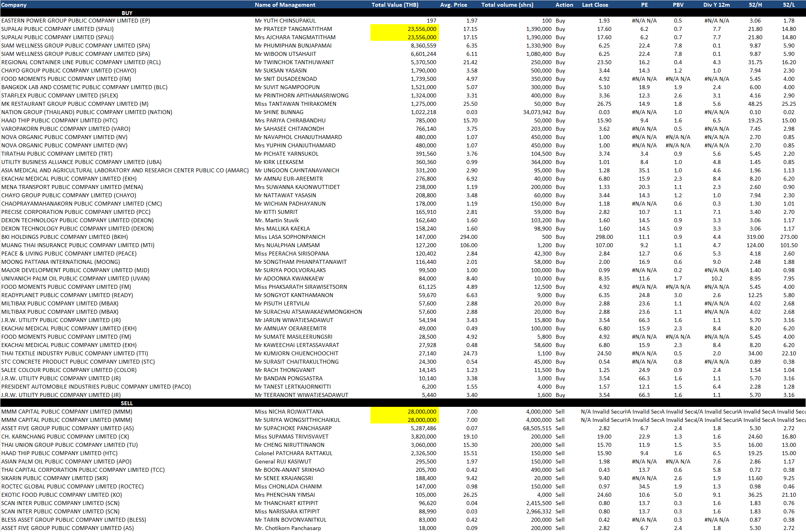Image resolution: width=806 pixels, height=532 pixels.
Task: Click the THAI UNION GROUP company cell
Action: click(x=69, y=445)
